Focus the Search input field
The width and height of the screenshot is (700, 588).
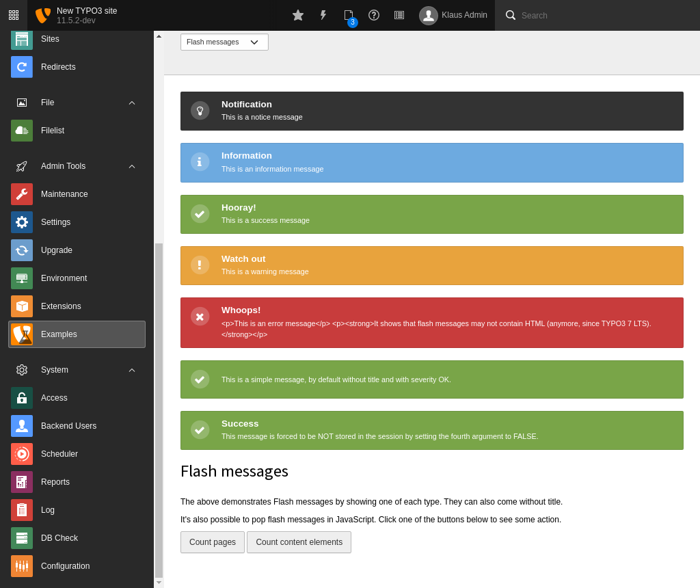602,15
